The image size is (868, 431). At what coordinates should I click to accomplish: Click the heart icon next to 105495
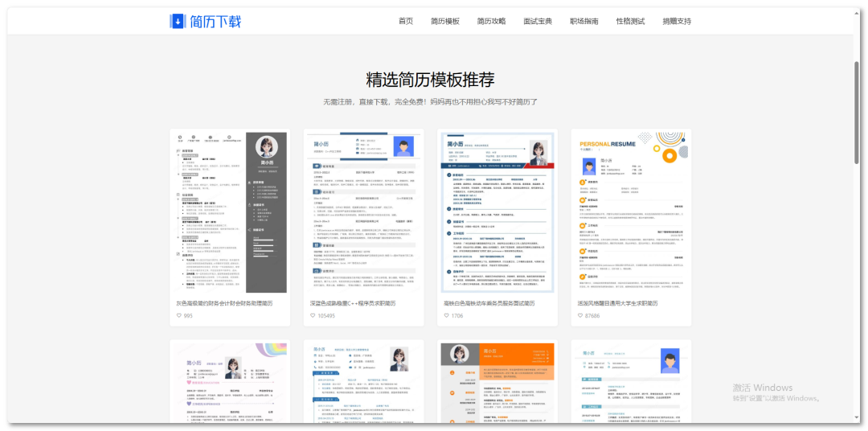point(313,316)
